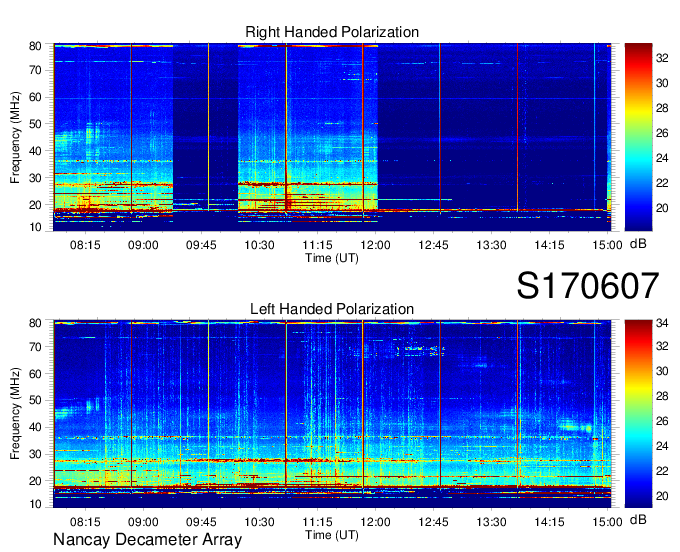Click the "Right Handed Polarization" plot title
Viewport: 680px width, 552px height.
click(332, 32)
